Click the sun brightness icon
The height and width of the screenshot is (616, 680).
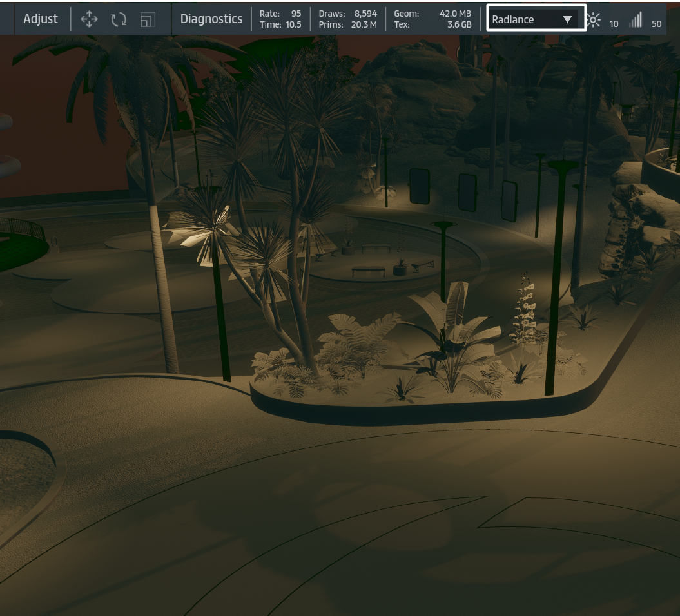point(594,20)
